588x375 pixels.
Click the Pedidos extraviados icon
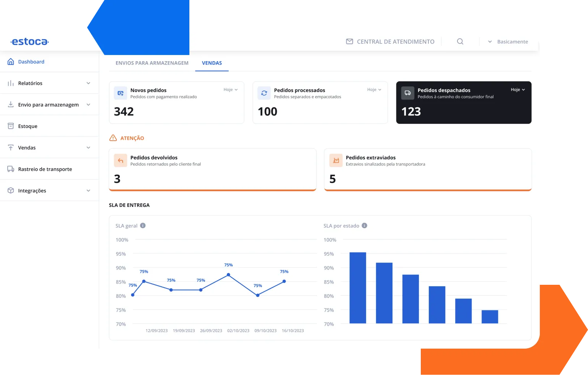336,161
